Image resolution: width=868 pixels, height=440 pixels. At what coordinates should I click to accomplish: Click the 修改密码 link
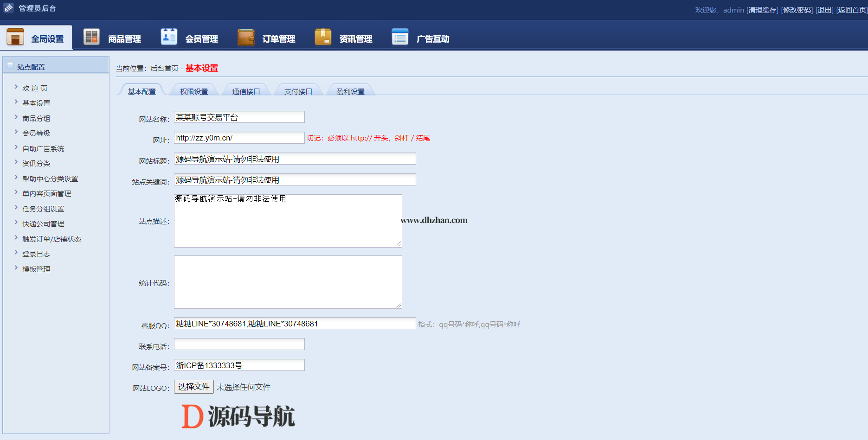(797, 10)
